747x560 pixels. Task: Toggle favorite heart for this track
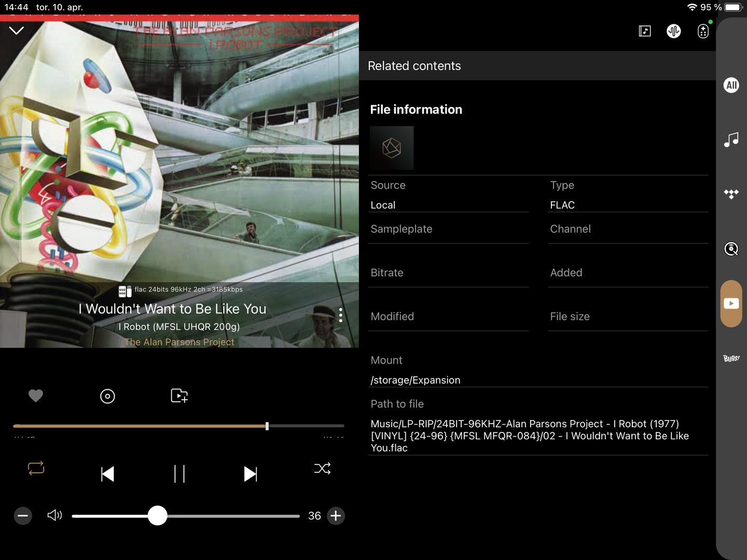[36, 396]
